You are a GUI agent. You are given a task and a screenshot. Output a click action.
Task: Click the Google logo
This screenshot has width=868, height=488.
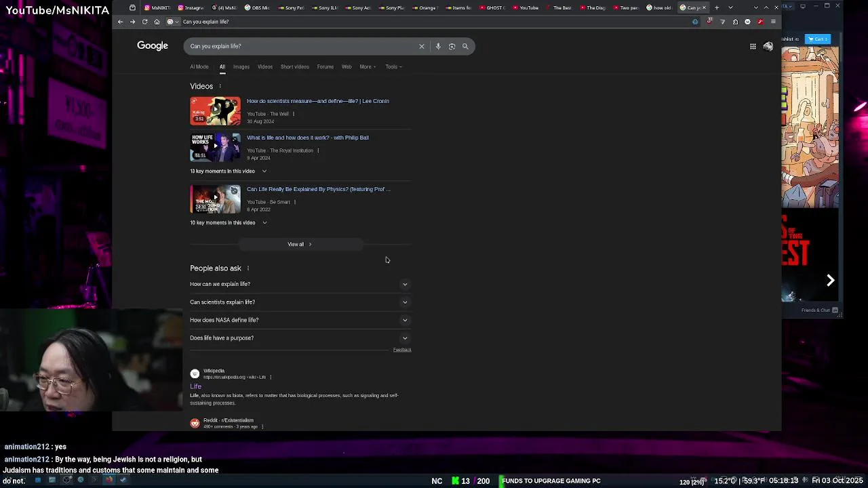pos(153,45)
